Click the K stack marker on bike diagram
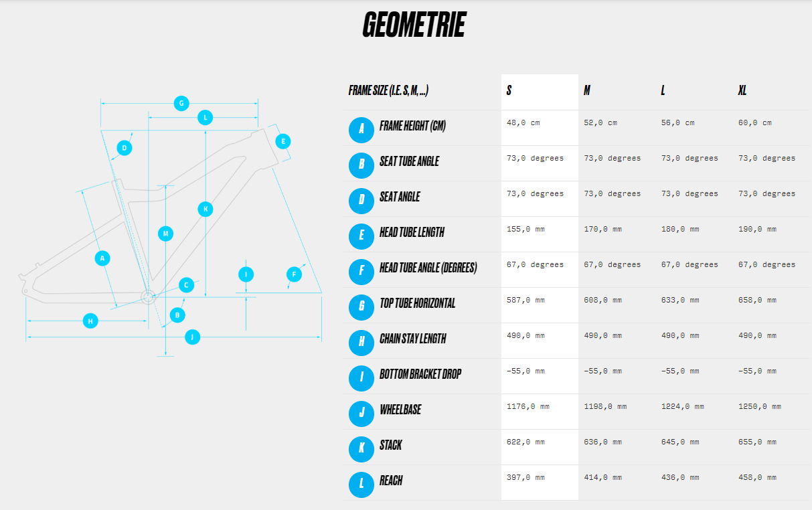 click(206, 209)
